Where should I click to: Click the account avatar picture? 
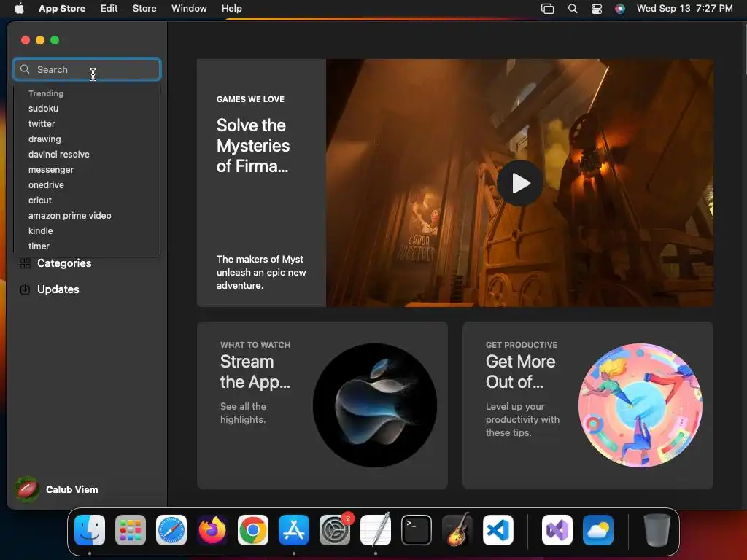point(27,489)
